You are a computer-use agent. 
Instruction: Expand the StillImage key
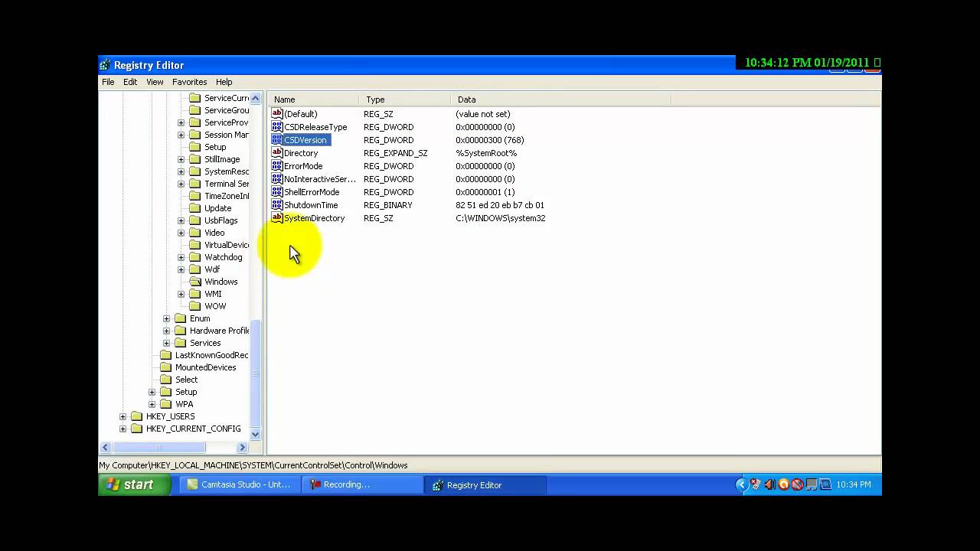(181, 159)
